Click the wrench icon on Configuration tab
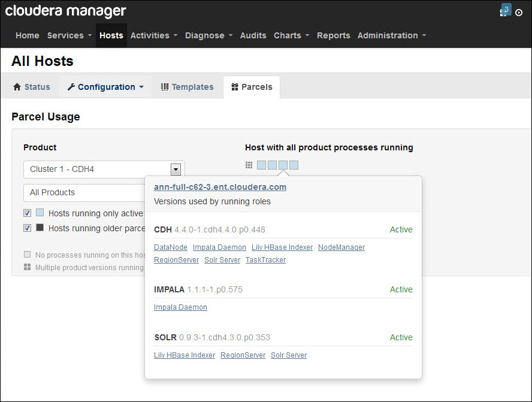This screenshot has width=532, height=402. click(71, 87)
